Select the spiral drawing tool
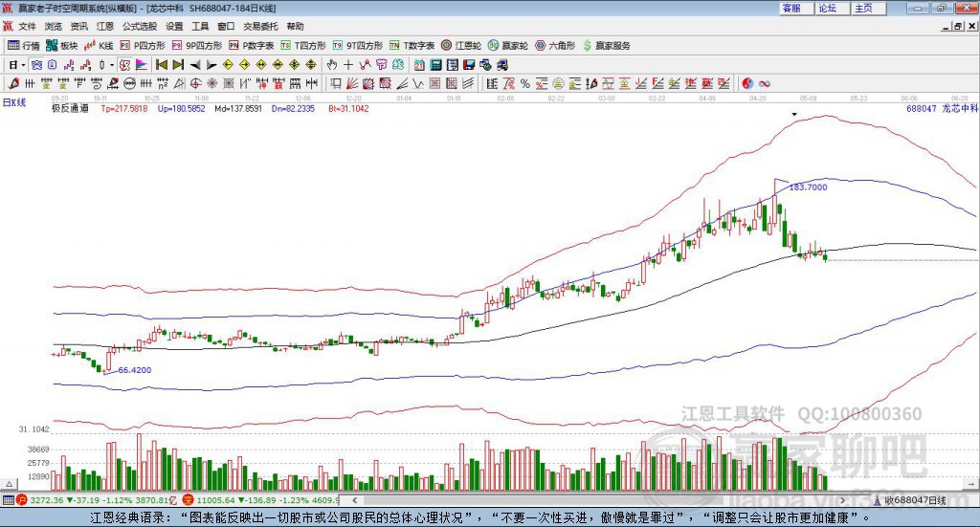 coord(97,83)
